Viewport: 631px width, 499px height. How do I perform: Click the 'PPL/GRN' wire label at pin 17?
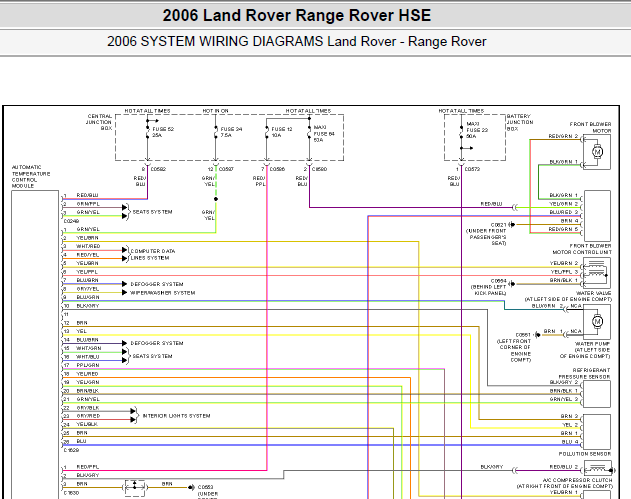click(88, 365)
